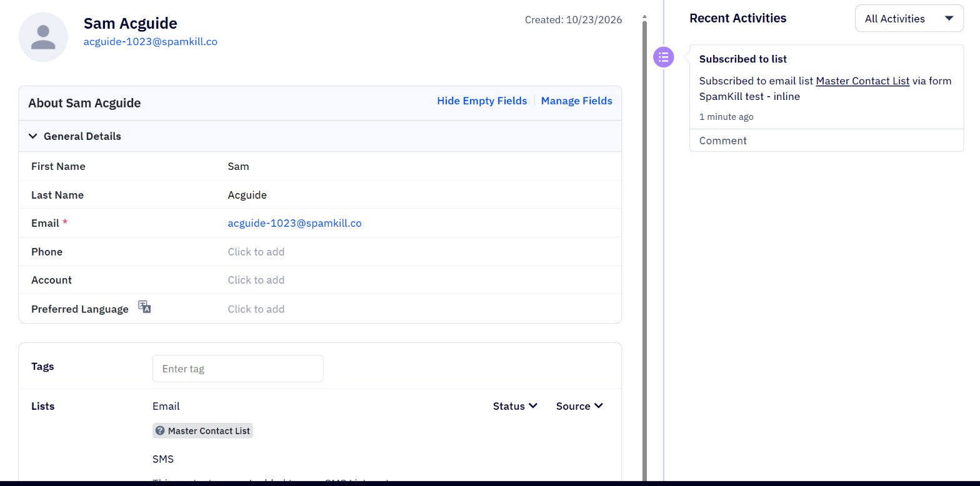
Task: Open the All Activities filter dropdown
Action: click(909, 19)
